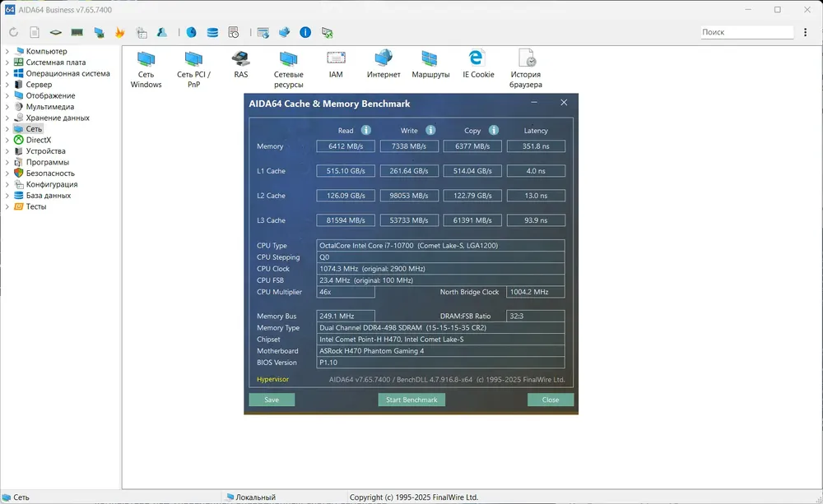
Task: Open the Маршруты routes icon
Action: [x=430, y=64]
